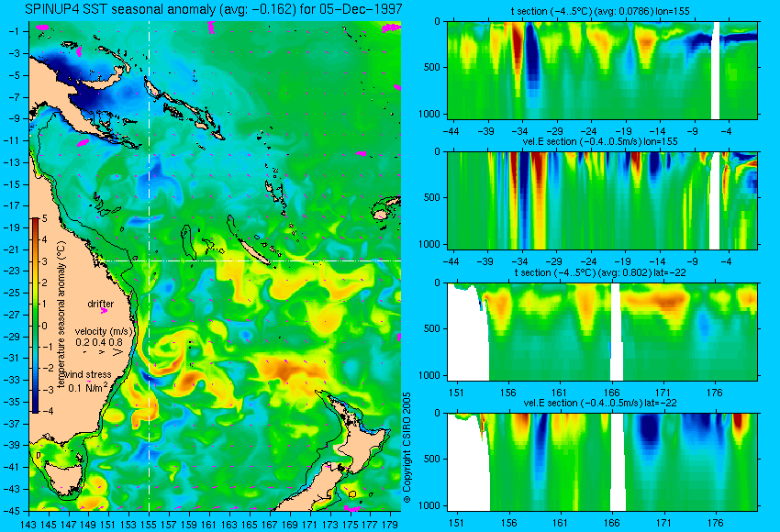Click the '5' label atop the color bar

point(44,219)
